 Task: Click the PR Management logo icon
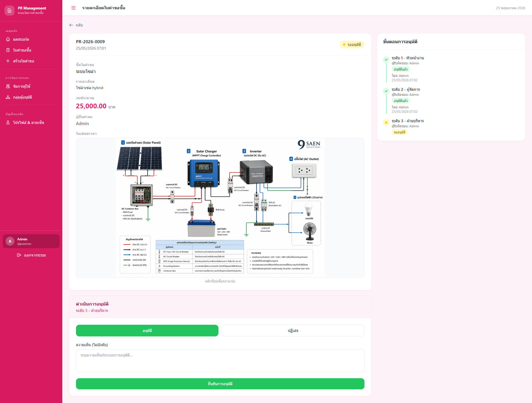pyautogui.click(x=9, y=11)
